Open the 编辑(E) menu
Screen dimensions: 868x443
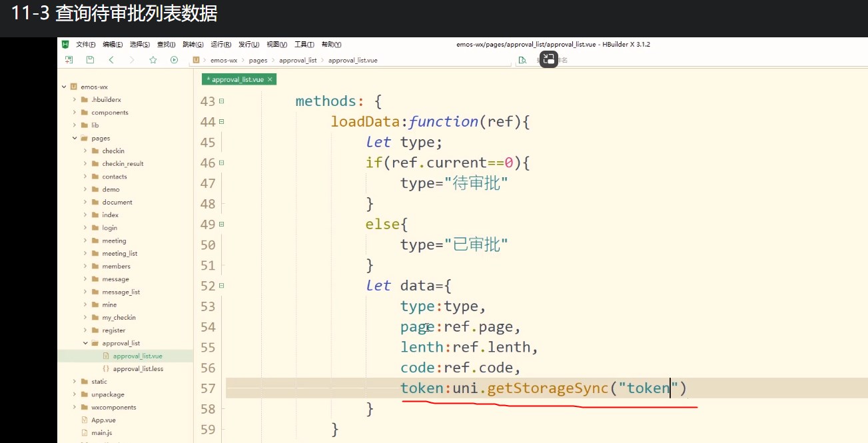click(x=113, y=45)
